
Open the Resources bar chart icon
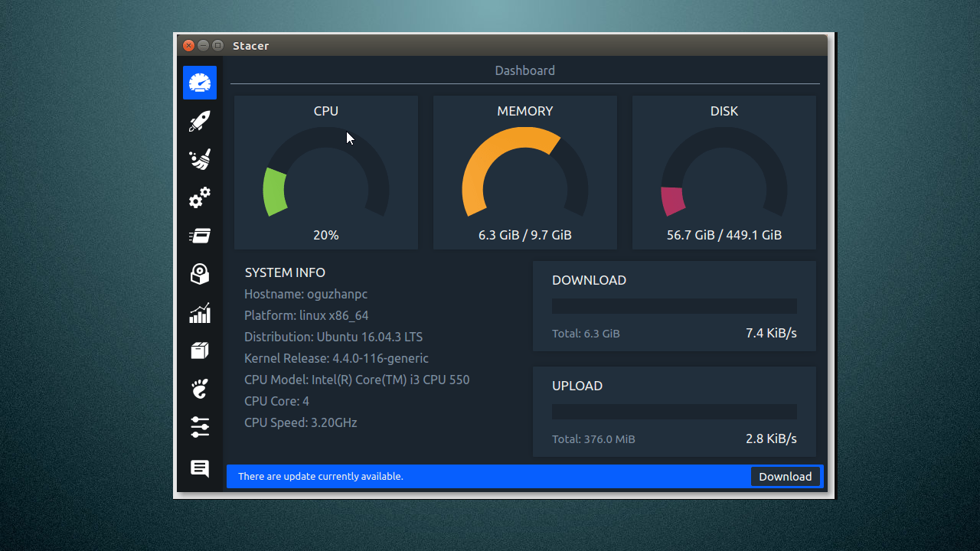[199, 312]
